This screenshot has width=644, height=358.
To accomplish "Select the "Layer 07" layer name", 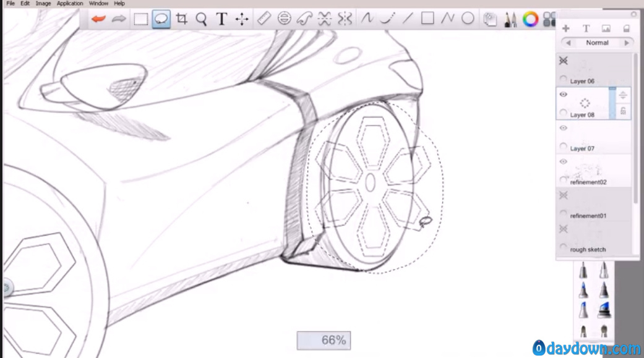I will coord(582,148).
